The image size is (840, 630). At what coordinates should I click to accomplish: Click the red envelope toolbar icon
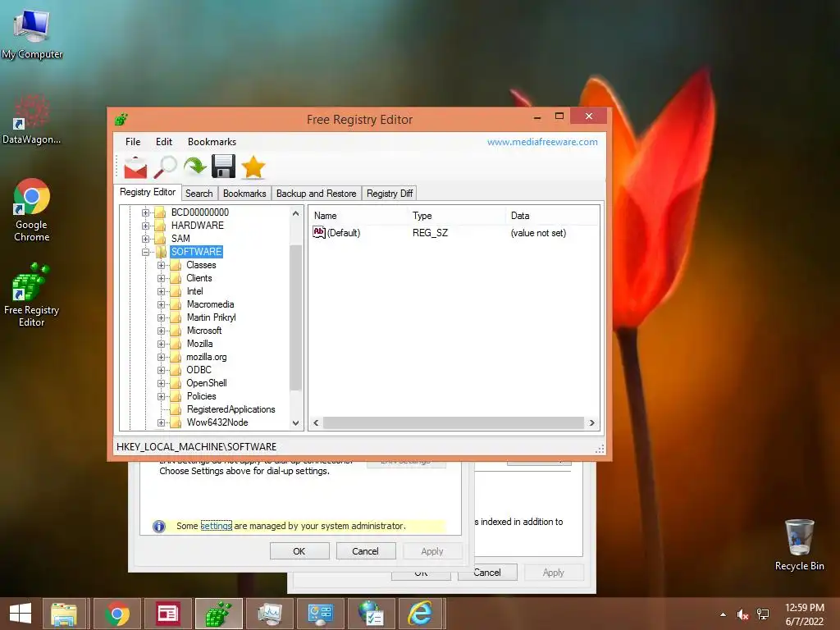(x=135, y=167)
